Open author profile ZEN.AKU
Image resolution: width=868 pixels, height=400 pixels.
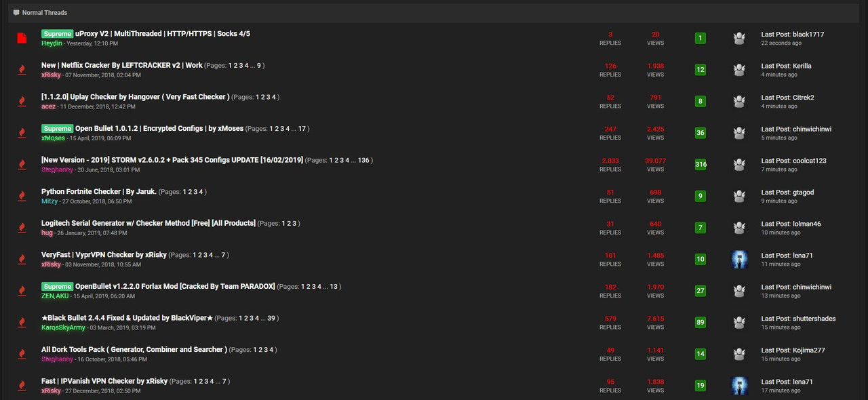(x=55, y=296)
